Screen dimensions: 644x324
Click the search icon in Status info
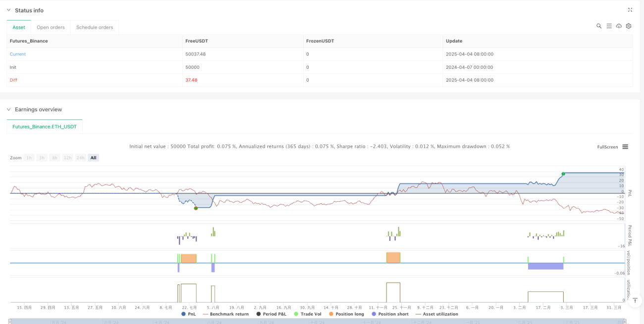tap(599, 26)
